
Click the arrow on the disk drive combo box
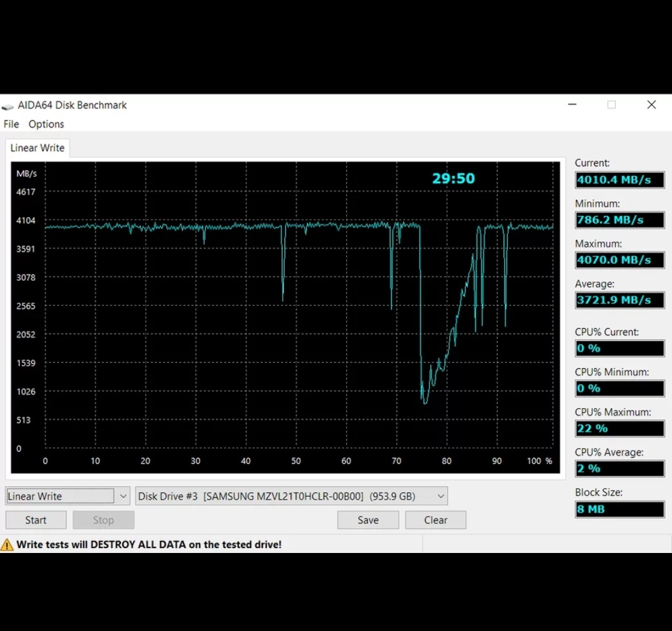(441, 496)
